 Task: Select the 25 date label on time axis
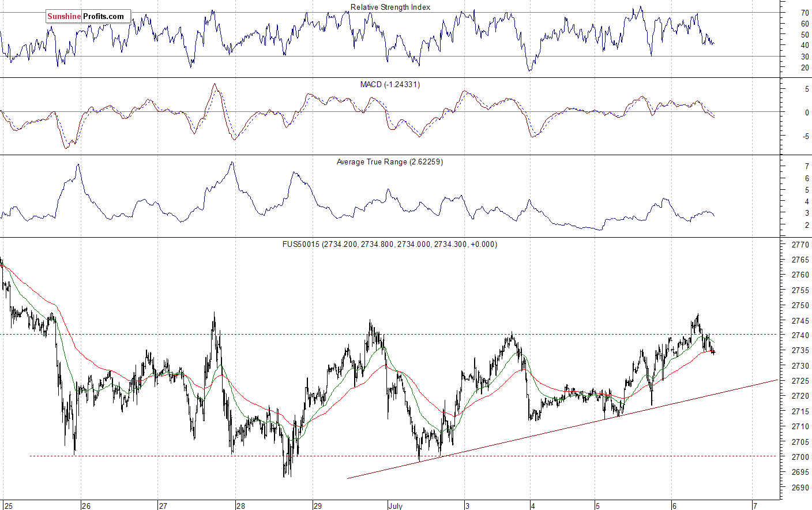[8, 506]
